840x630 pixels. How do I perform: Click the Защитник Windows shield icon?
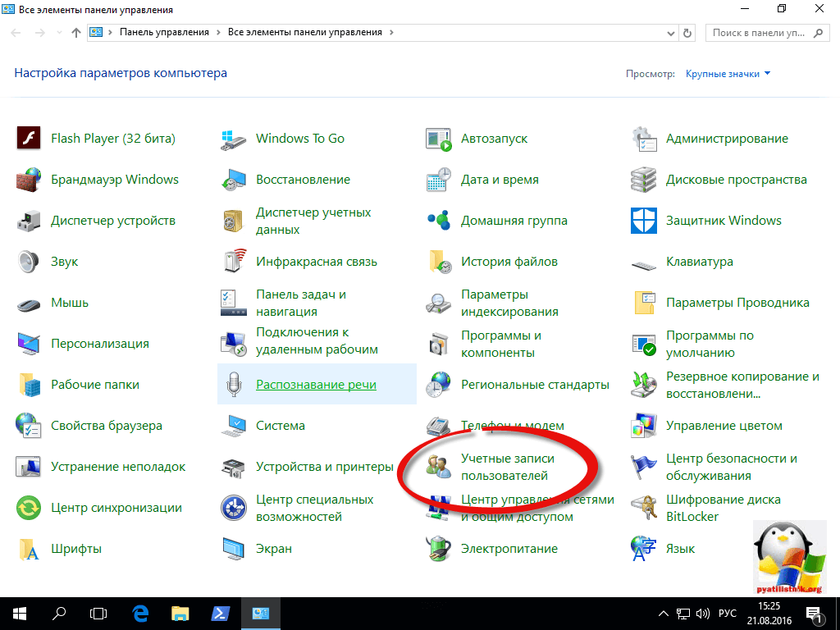click(644, 221)
